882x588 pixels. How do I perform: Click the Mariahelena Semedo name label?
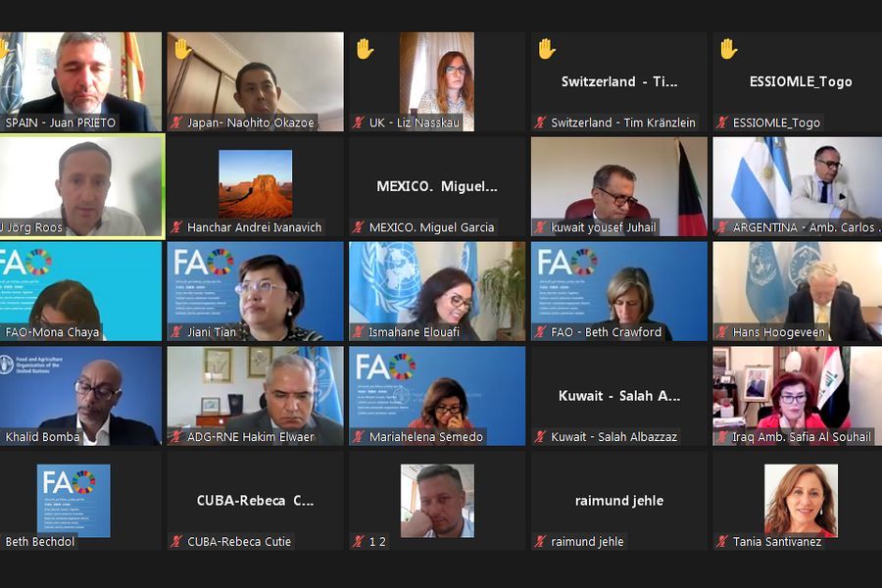click(x=426, y=437)
